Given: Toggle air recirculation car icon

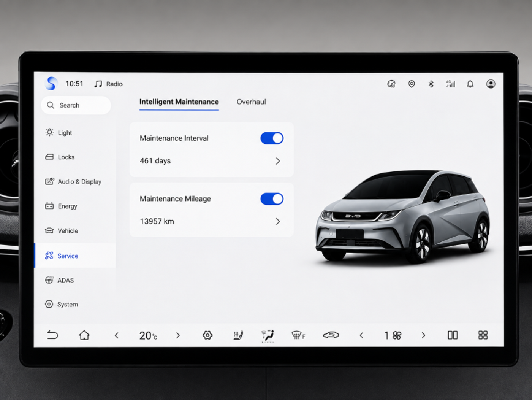Looking at the screenshot, I should (x=331, y=335).
